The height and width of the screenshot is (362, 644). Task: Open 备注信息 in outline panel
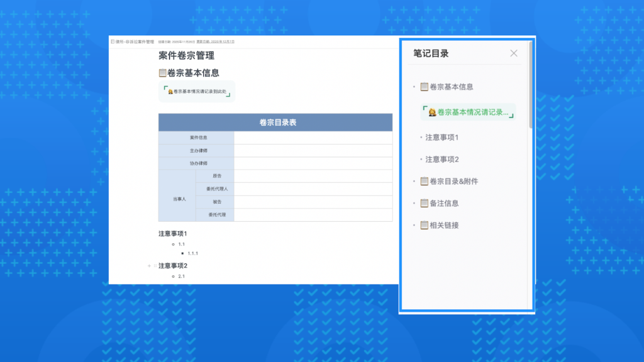[444, 203]
